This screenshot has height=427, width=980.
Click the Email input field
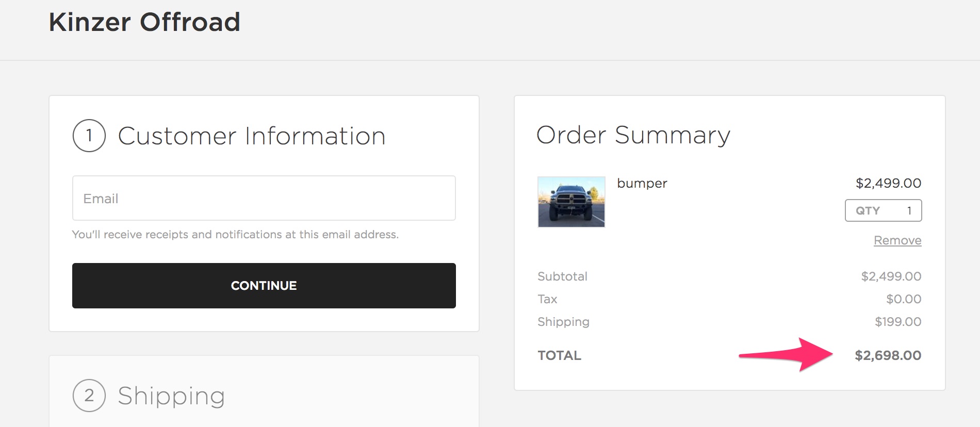pos(264,198)
